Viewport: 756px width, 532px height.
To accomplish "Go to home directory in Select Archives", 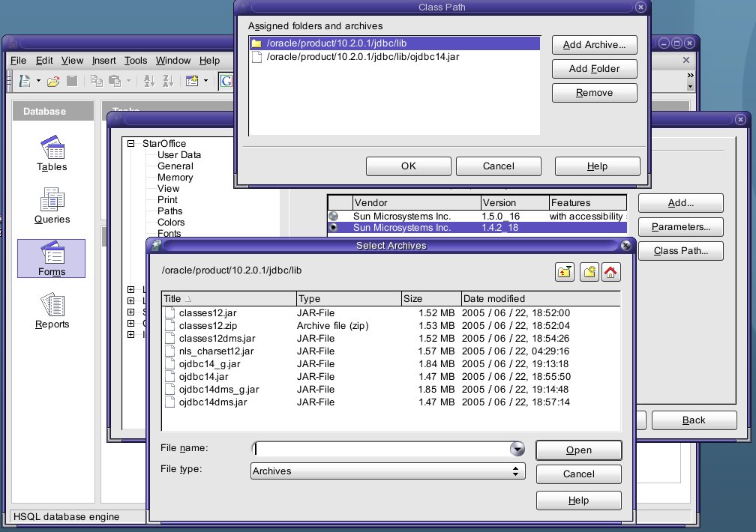I will pyautogui.click(x=610, y=272).
